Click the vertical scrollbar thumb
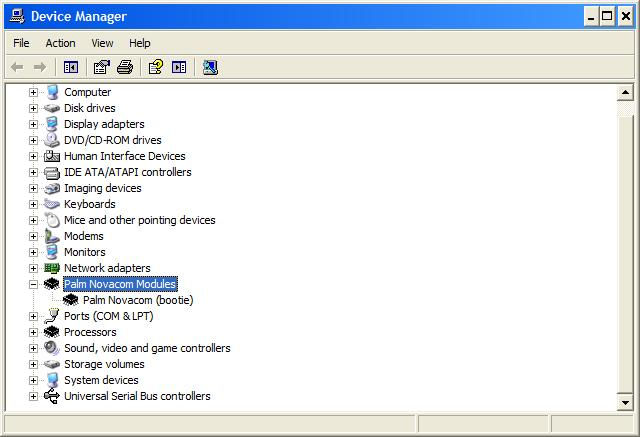 pos(625,253)
